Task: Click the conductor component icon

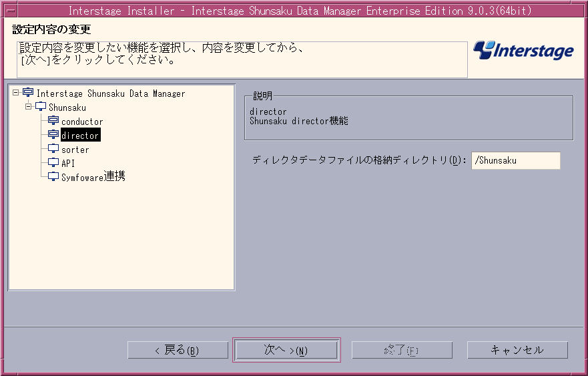Action: (x=53, y=120)
